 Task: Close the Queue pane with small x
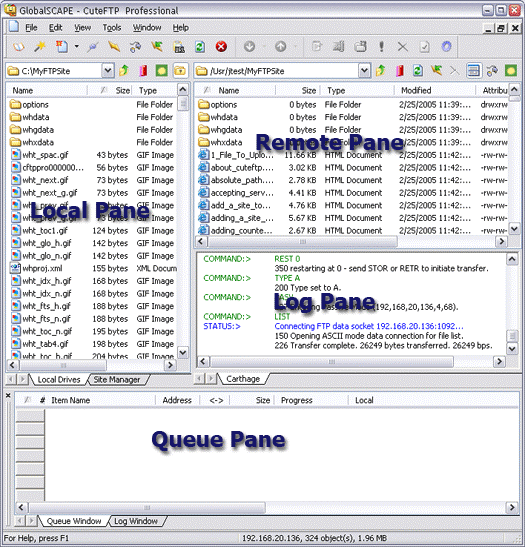8,395
